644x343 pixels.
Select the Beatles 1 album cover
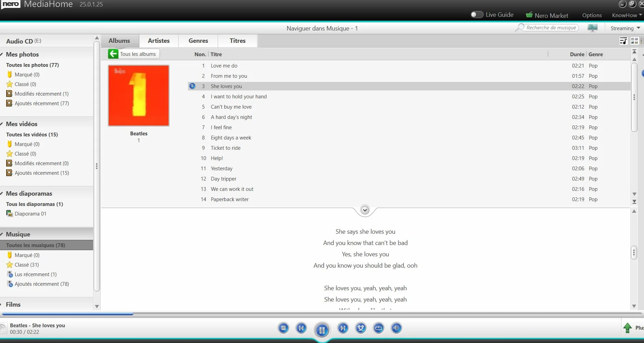coord(139,96)
